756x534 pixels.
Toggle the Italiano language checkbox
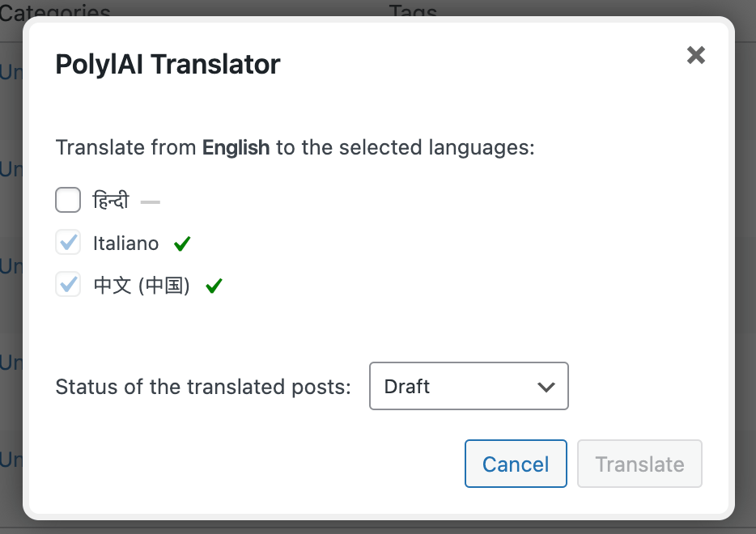(x=68, y=242)
